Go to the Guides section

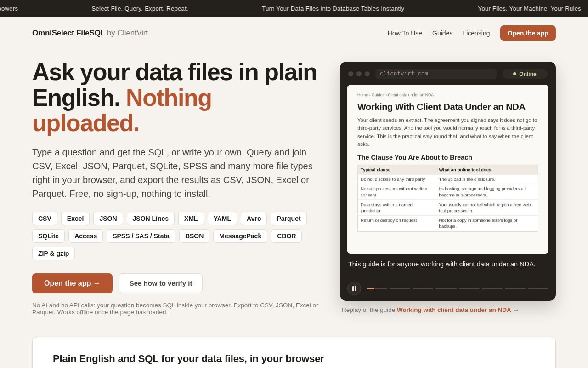click(442, 33)
